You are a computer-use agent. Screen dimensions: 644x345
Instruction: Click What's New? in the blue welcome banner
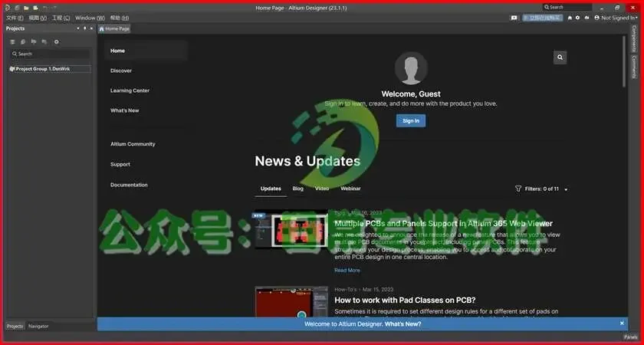pyautogui.click(x=403, y=324)
